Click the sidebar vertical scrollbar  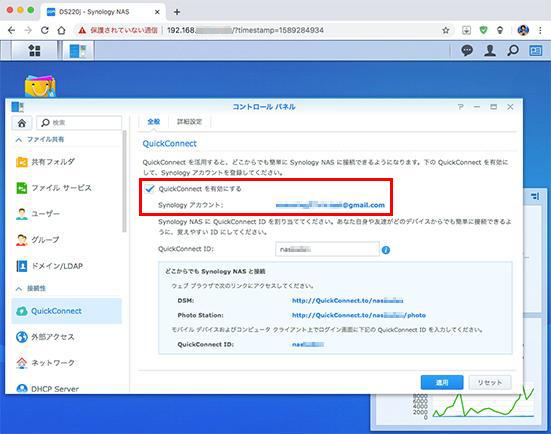(124, 182)
